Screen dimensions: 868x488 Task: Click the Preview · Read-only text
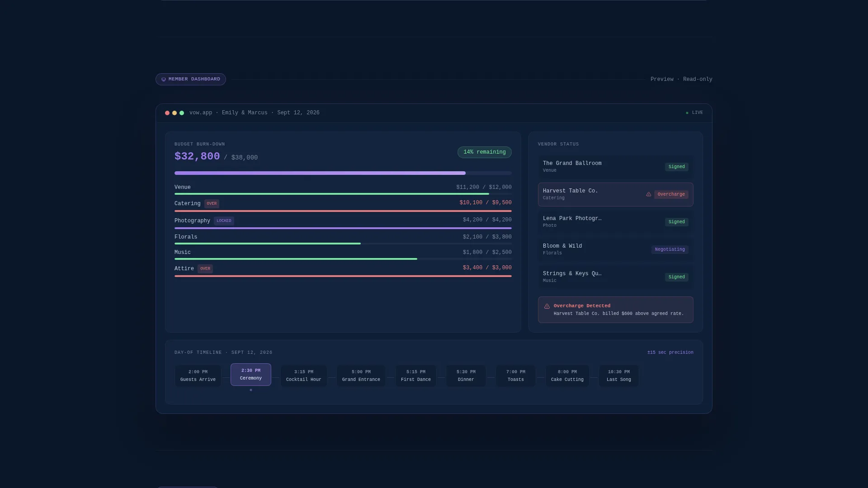tap(681, 80)
